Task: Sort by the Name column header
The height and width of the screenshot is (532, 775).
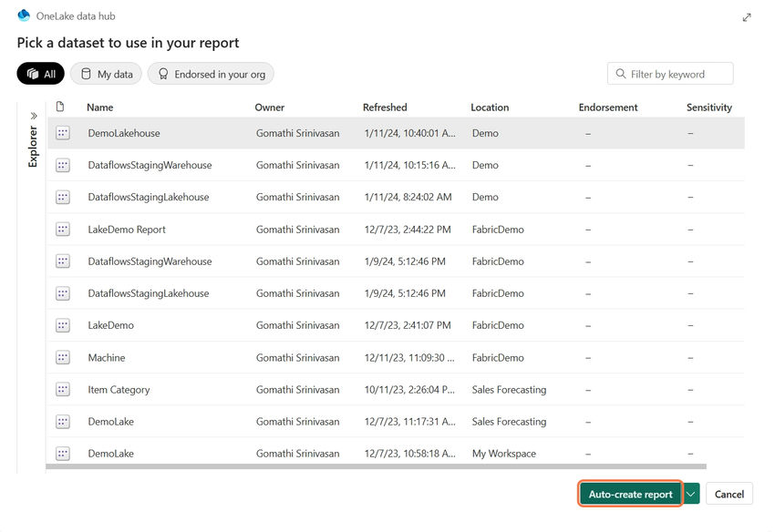Action: tap(100, 107)
